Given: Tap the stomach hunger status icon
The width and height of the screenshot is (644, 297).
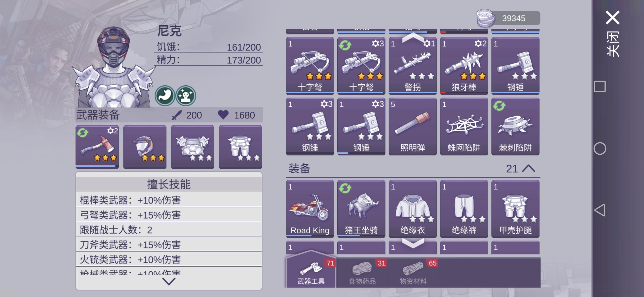Looking at the screenshot, I should coord(164,96).
